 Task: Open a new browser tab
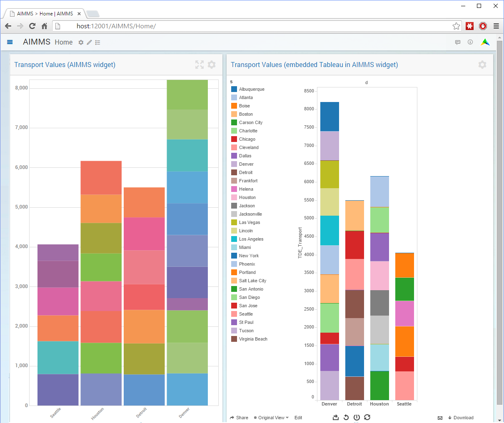coord(92,14)
